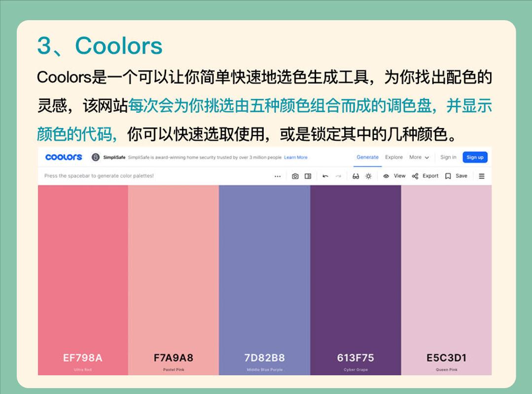The width and height of the screenshot is (532, 394).
Task: Click the View label in toolbar
Action: click(400, 176)
